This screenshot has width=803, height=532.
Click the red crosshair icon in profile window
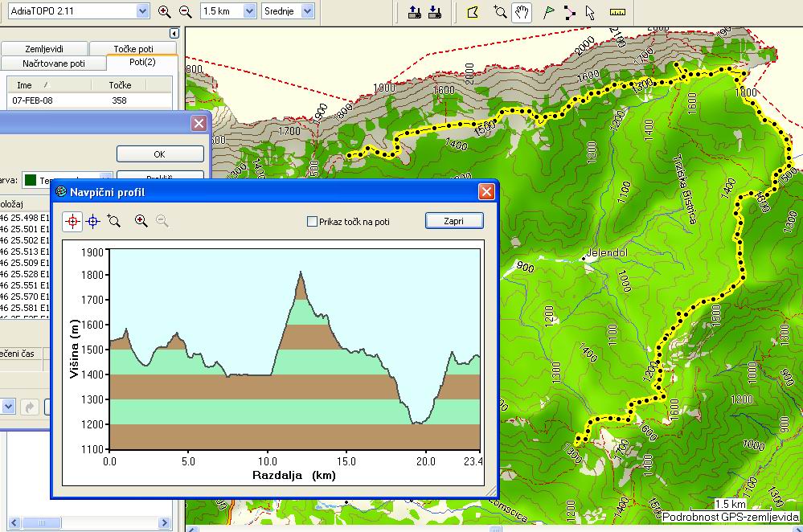click(73, 221)
